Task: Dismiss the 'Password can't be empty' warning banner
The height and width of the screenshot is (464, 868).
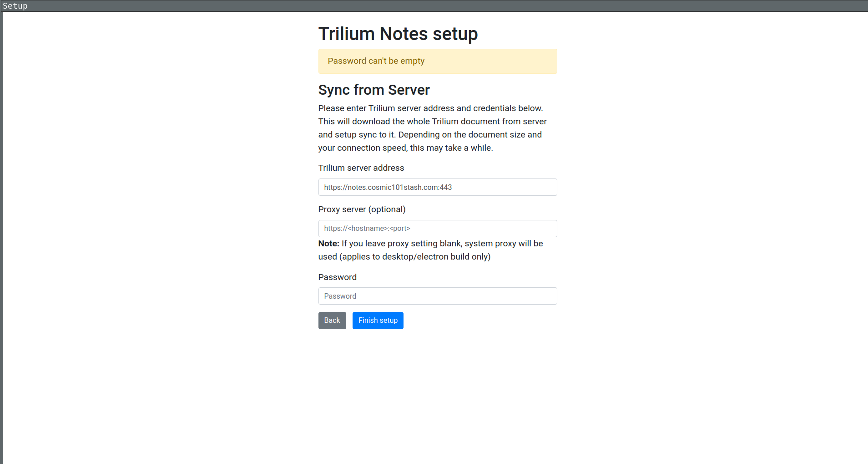Action: 437,61
